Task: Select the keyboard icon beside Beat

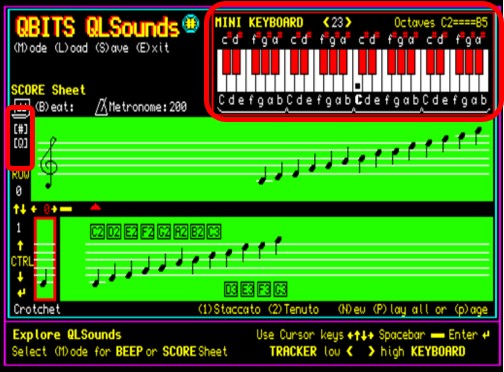Action: coord(22,108)
